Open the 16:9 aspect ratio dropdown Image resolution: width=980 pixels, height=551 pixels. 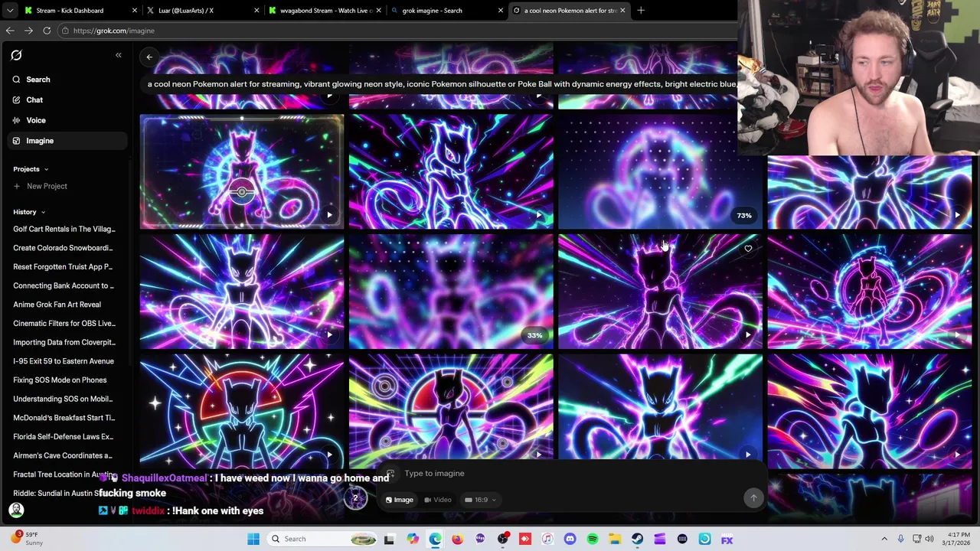[480, 500]
